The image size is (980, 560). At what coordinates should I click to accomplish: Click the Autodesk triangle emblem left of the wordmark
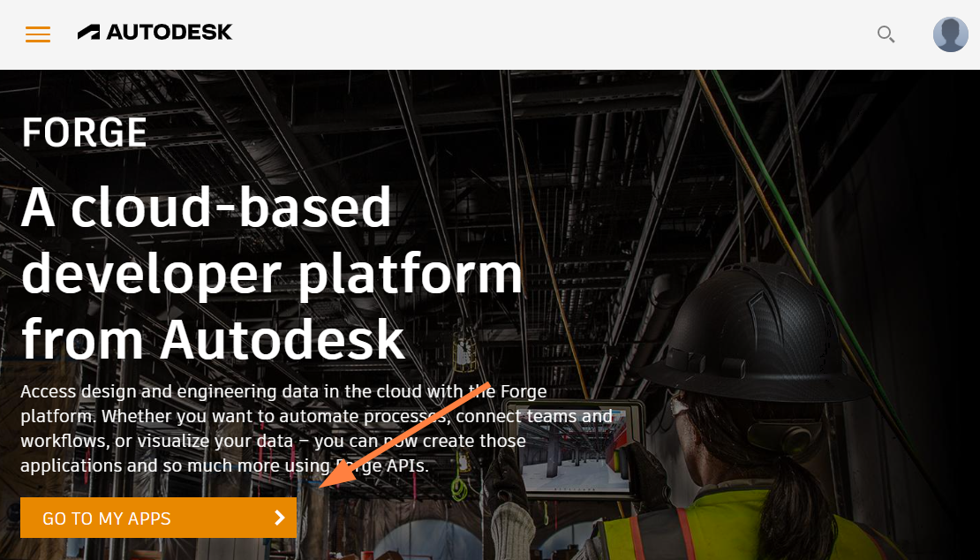[x=88, y=31]
